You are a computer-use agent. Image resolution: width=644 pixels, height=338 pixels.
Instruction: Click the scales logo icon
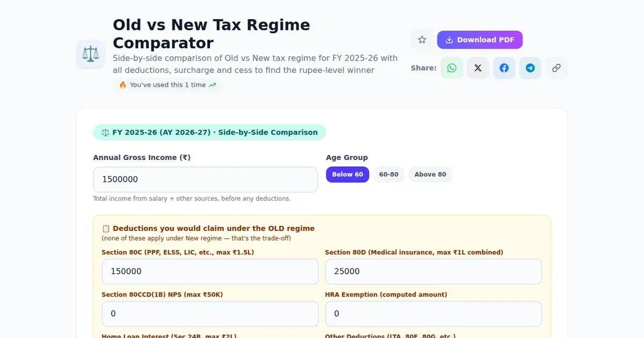[91, 54]
